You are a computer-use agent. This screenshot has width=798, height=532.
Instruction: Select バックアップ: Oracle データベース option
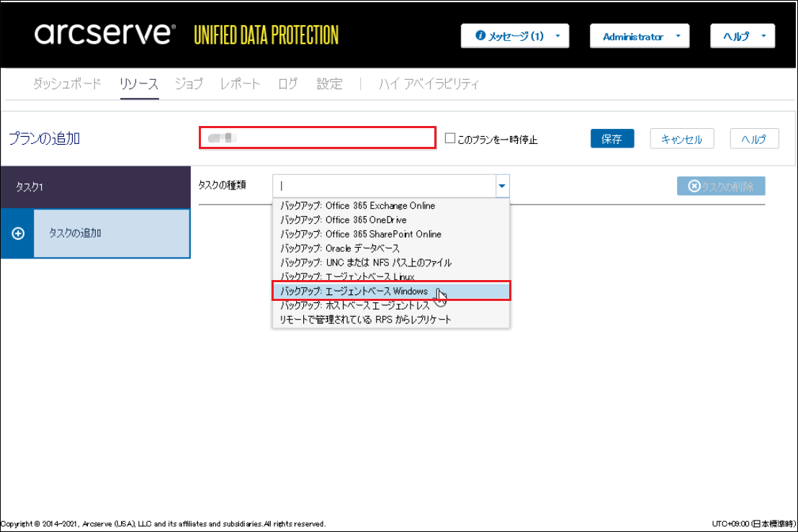(x=339, y=248)
